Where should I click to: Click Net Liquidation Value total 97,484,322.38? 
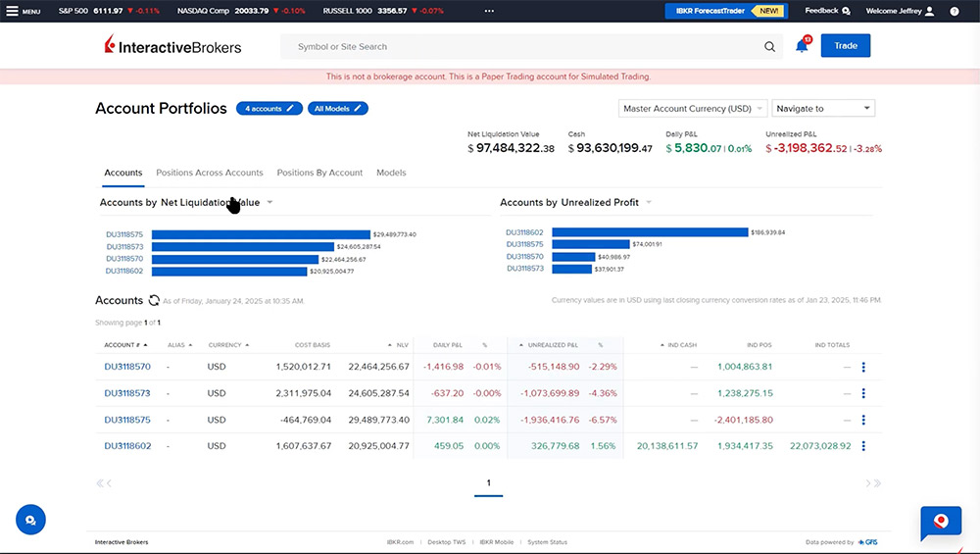512,148
